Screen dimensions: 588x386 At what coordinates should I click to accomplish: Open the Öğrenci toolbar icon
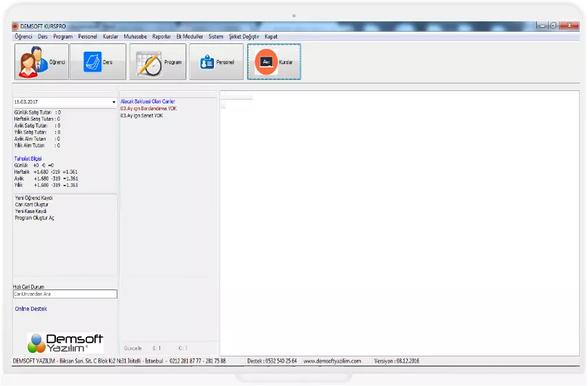(32, 63)
